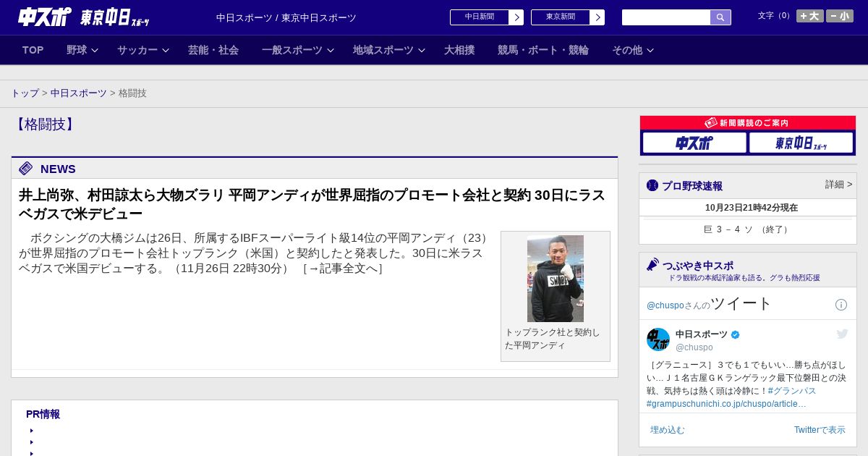
Task: Open the 東京新聞 link button
Action: click(x=561, y=17)
